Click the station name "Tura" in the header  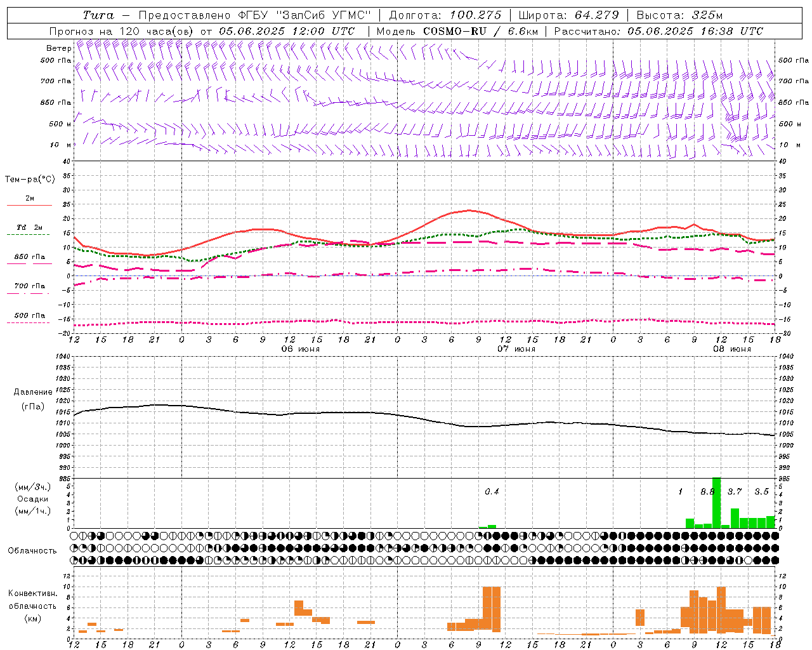pyautogui.click(x=98, y=15)
